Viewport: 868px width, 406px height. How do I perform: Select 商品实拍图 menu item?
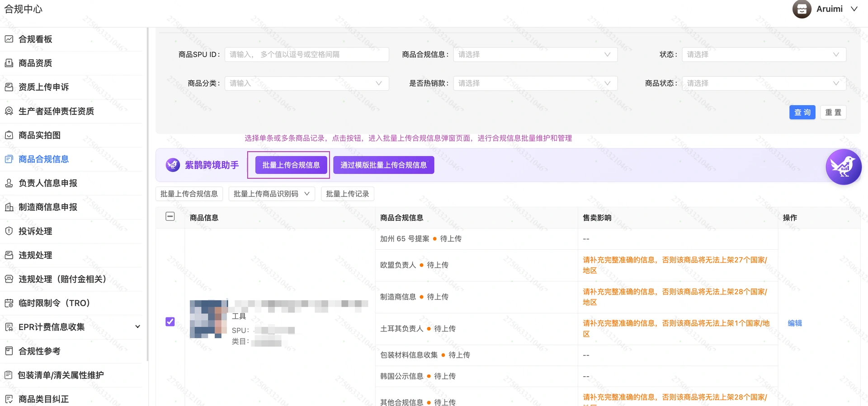click(39, 135)
